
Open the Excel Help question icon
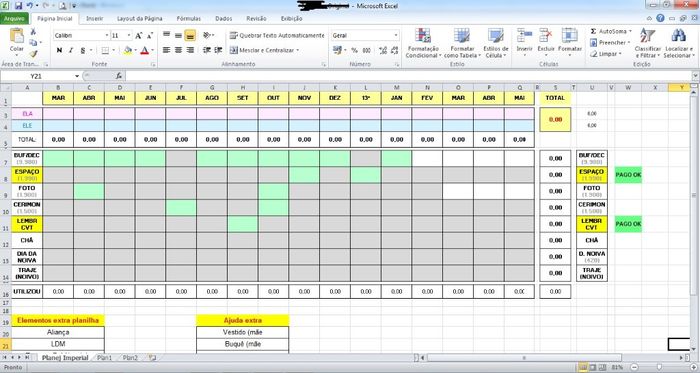point(660,18)
